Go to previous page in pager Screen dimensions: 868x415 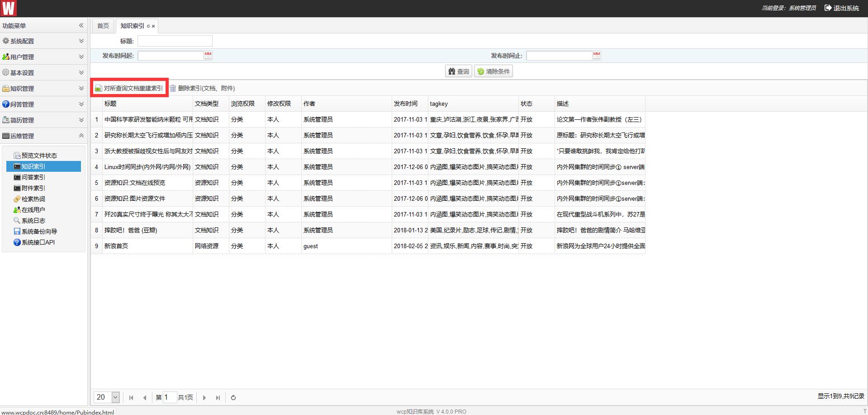coord(145,398)
